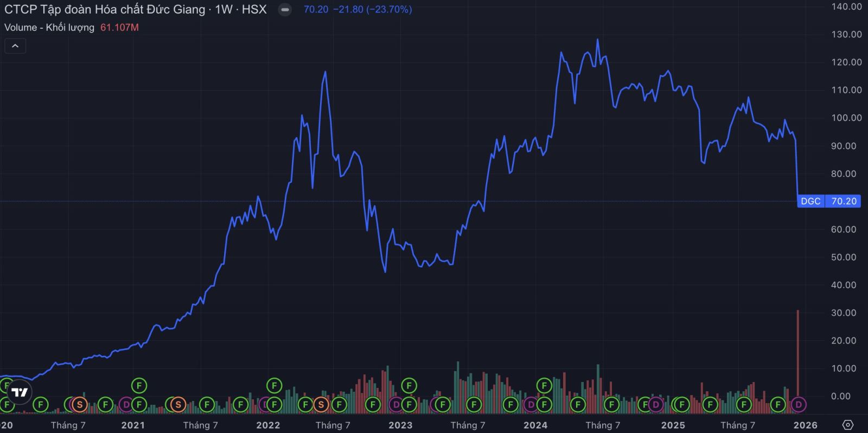This screenshot has width=868, height=433.
Task: Open the orange S split marker before Tháng 7 2020
Action: click(79, 404)
